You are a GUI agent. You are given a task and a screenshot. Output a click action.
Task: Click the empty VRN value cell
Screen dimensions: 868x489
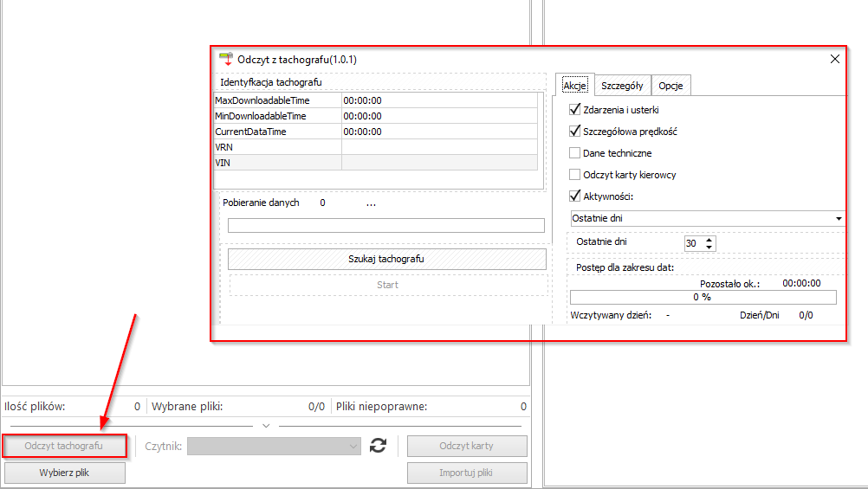(439, 147)
